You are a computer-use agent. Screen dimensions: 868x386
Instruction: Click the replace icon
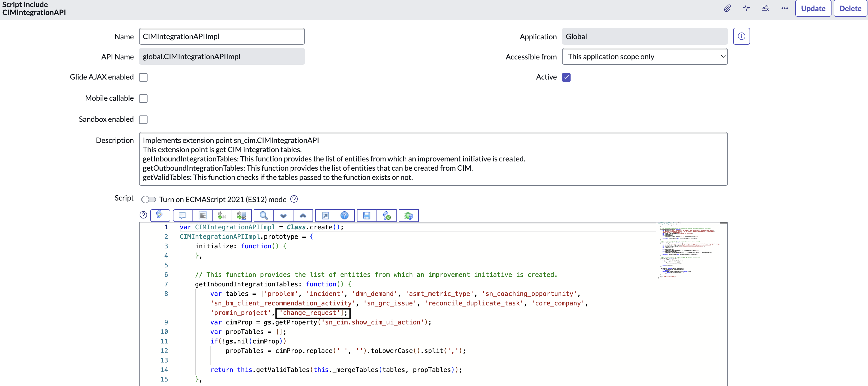coord(222,216)
